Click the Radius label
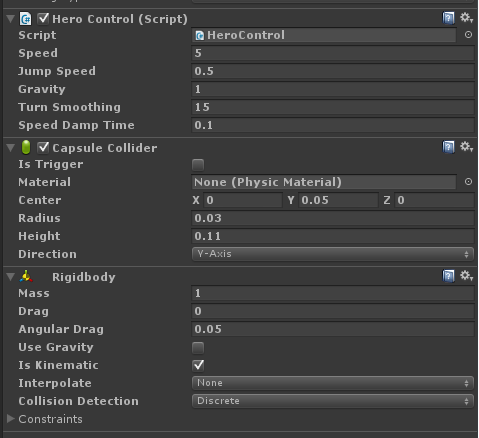This screenshot has height=438, width=479. coord(39,218)
